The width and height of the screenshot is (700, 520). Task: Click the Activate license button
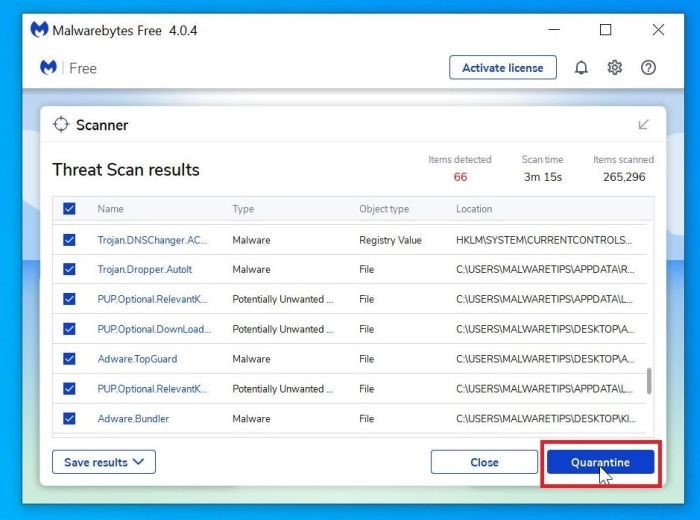click(x=503, y=68)
